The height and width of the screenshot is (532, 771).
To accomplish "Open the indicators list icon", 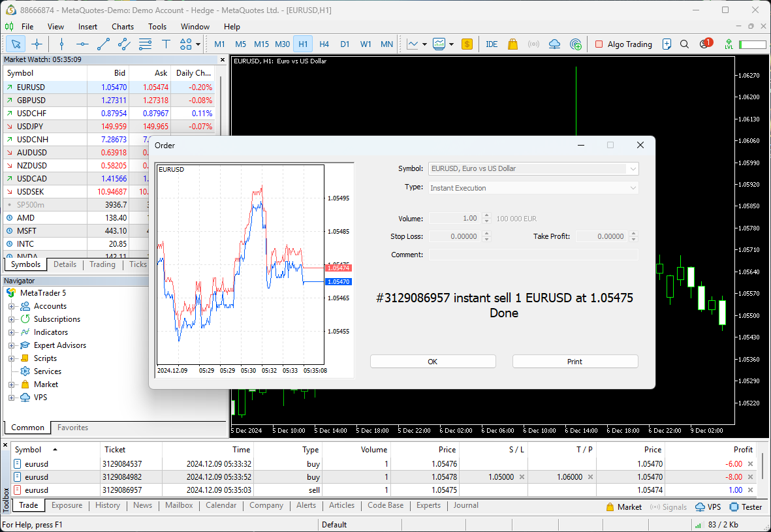I will click(x=439, y=44).
